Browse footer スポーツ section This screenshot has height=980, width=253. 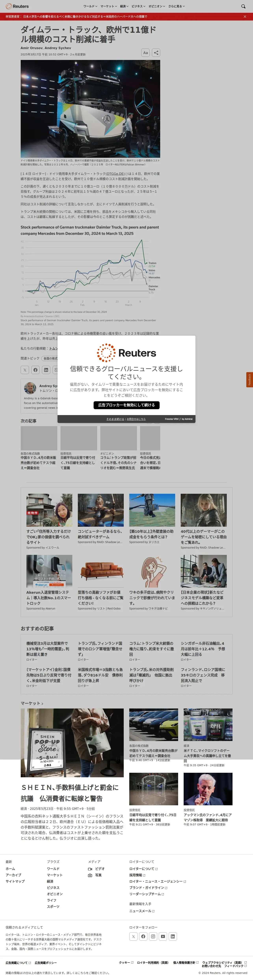(53, 907)
